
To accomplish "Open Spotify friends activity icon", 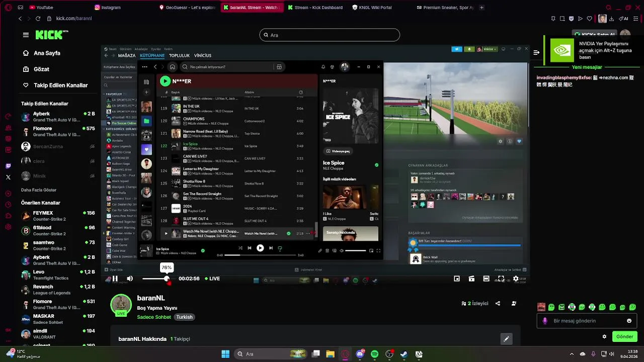I will click(x=332, y=67).
